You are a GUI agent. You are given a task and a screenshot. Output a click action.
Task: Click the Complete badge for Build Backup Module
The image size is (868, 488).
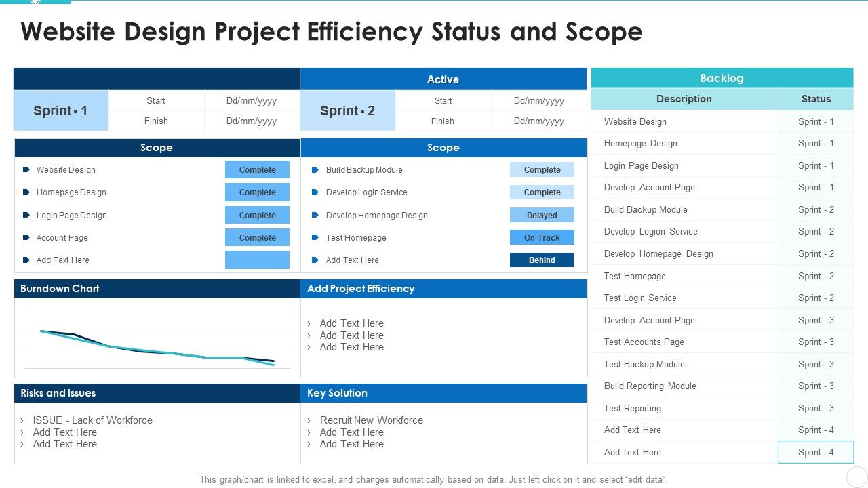coord(542,169)
